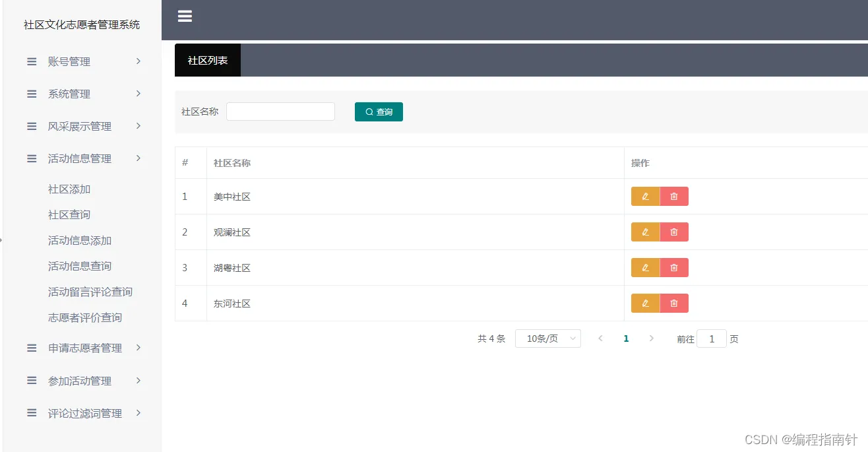This screenshot has height=452, width=868.
Task: Click the 前往 page number input
Action: [712, 339]
